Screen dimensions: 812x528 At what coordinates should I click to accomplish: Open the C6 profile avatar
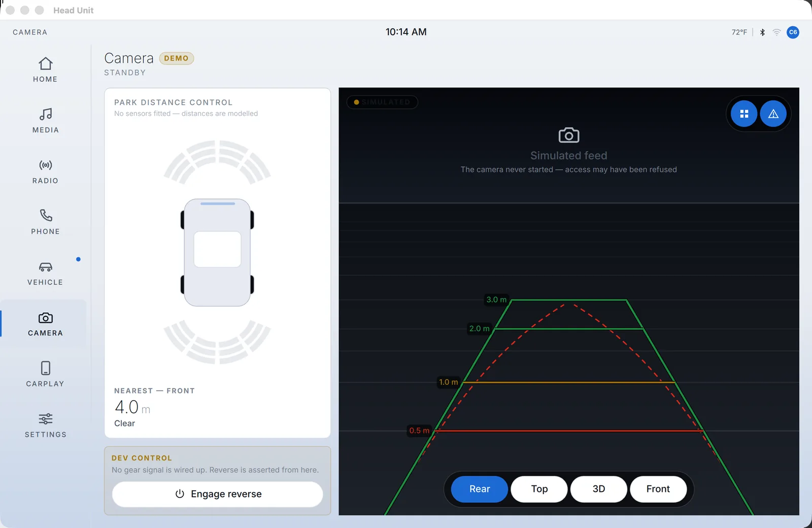(793, 32)
